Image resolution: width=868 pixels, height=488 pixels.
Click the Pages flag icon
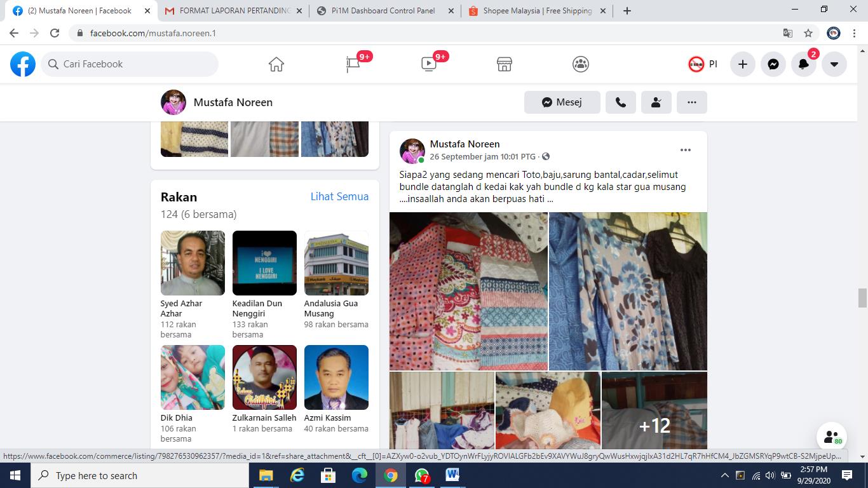[x=353, y=64]
